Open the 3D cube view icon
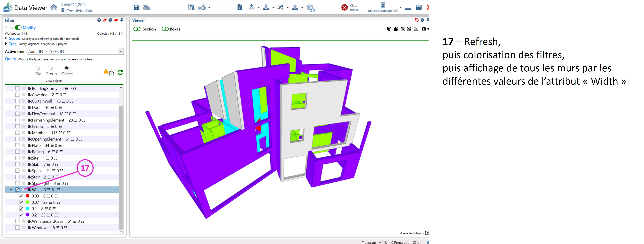The width and height of the screenshot is (644, 244). point(310,8)
